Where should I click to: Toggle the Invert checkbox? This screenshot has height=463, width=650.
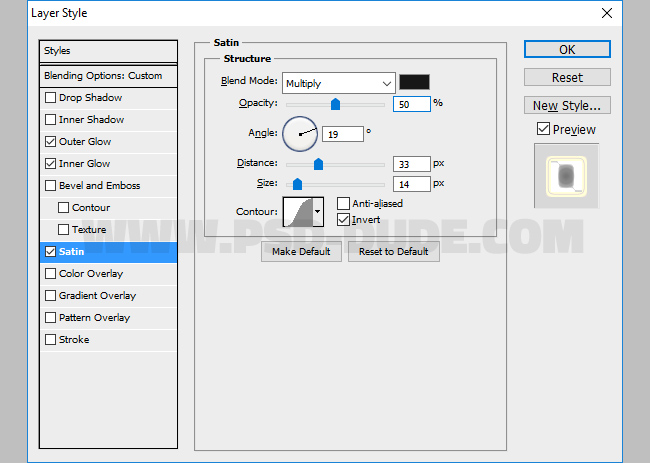point(344,219)
